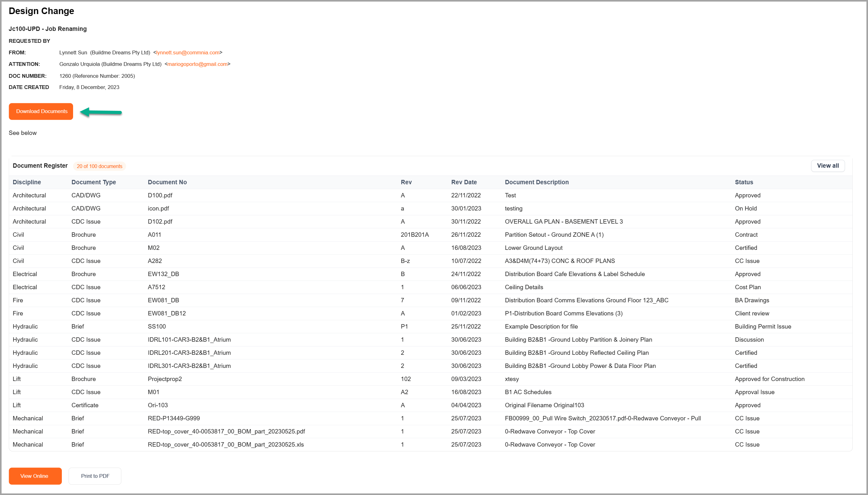Click the 'Discussion' status cell
Image resolution: width=868 pixels, height=495 pixels.
tap(749, 340)
